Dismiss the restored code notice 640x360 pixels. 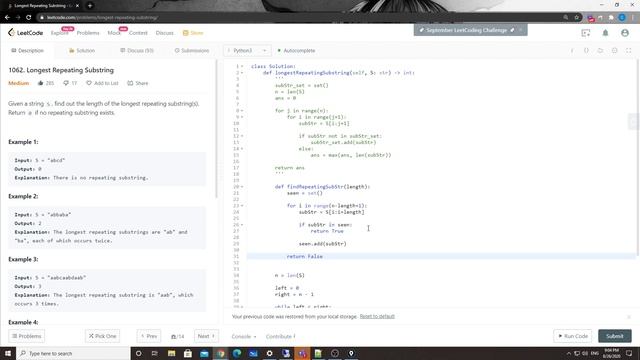pos(629,317)
